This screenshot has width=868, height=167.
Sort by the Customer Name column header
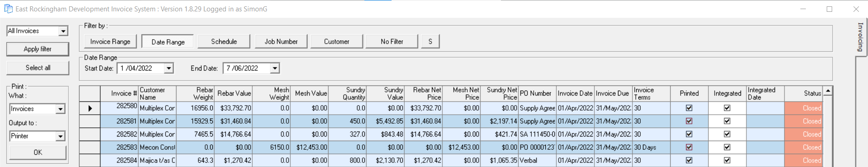(157, 93)
